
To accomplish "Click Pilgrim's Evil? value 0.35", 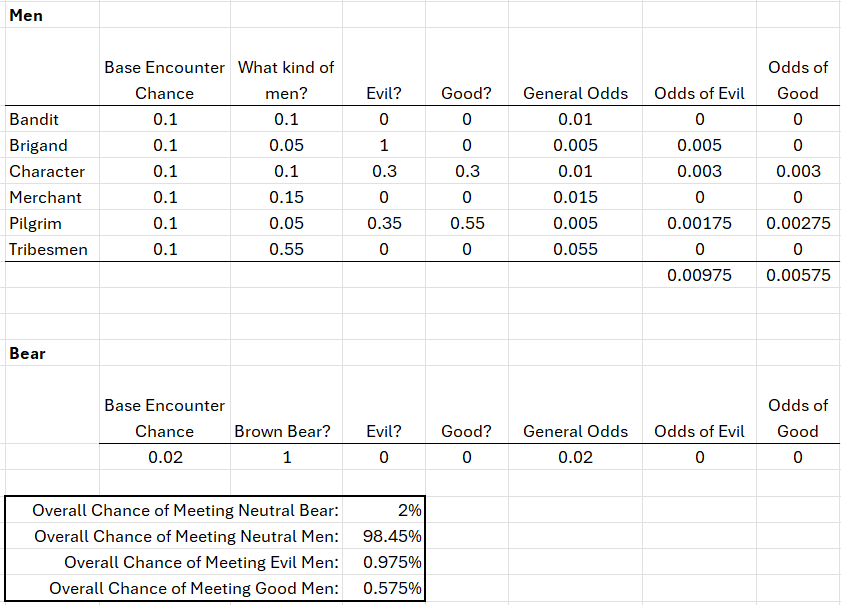I will pyautogui.click(x=384, y=224).
